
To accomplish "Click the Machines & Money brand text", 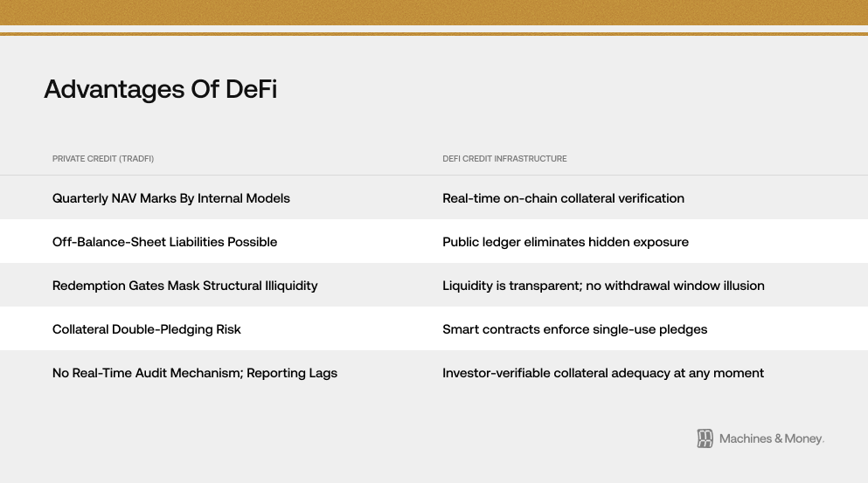I will 772,438.
